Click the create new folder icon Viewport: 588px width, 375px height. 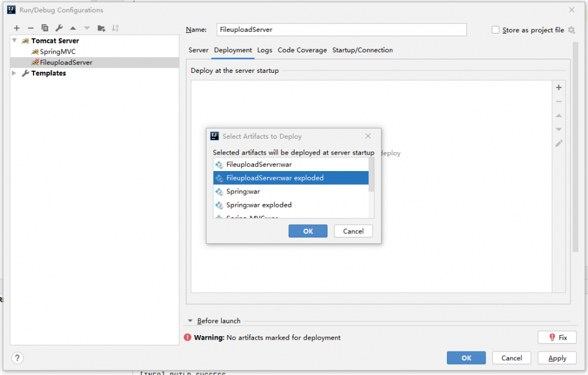(101, 28)
